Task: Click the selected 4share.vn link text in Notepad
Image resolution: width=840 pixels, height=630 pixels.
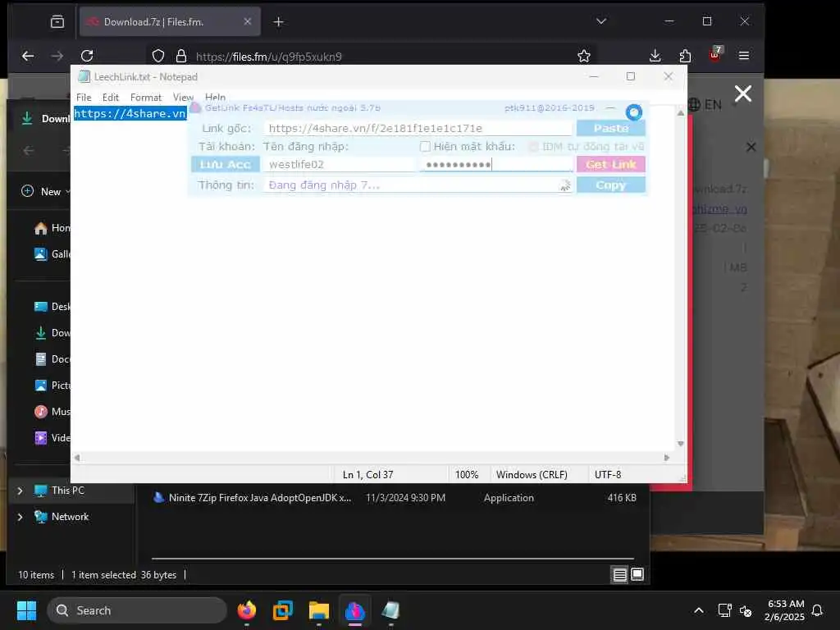Action: [x=130, y=113]
